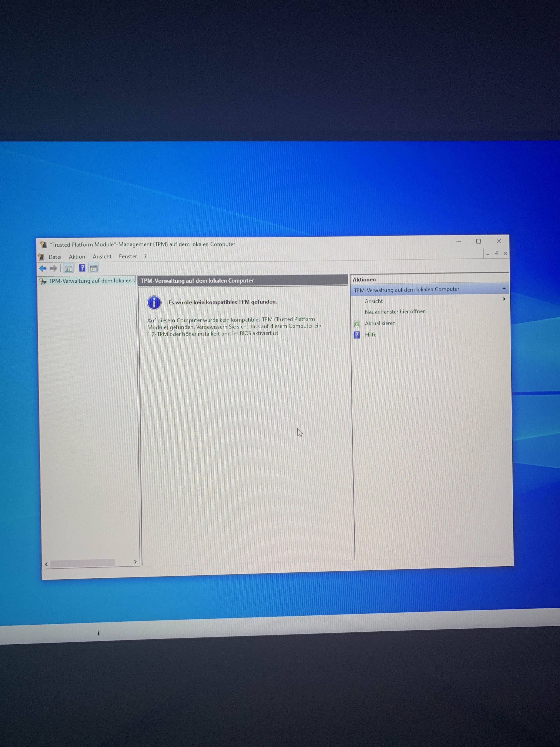Open the Aktion menu
This screenshot has height=747, width=560.
tap(77, 257)
